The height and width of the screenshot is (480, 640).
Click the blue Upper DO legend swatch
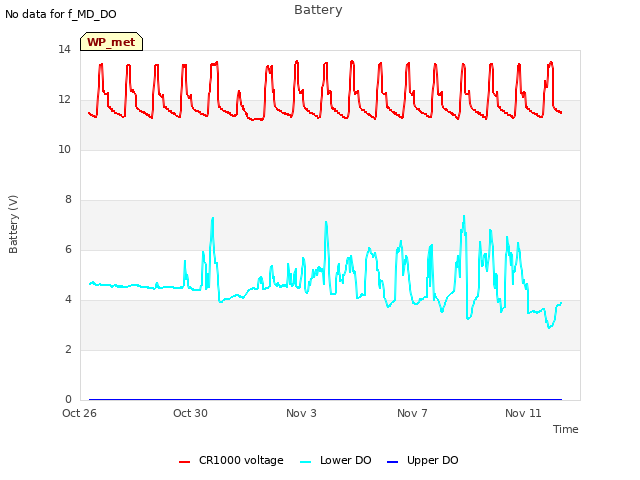392,462
